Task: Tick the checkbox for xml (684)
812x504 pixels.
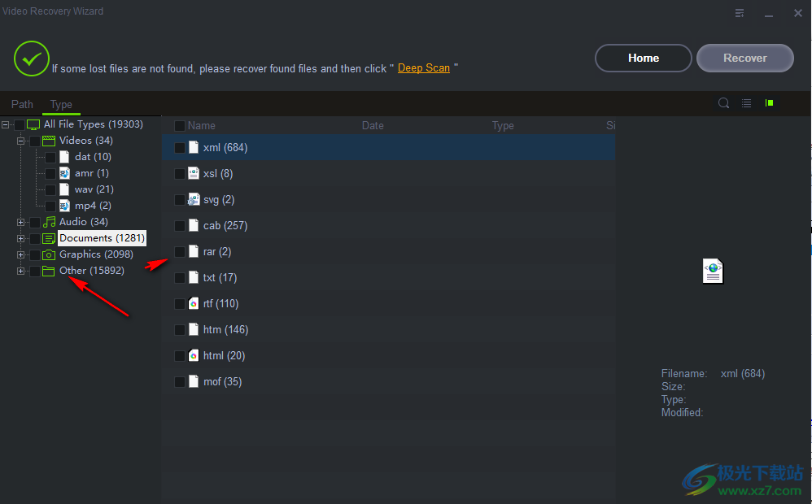Action: pyautogui.click(x=180, y=148)
